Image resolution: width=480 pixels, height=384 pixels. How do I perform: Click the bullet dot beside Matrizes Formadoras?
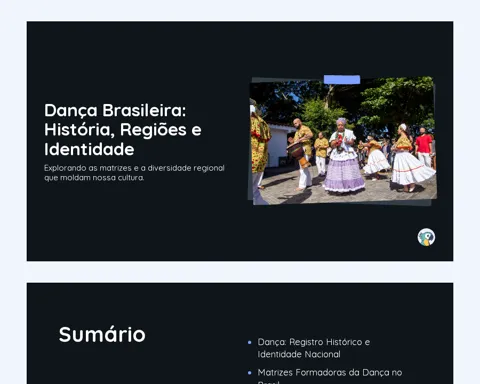pos(250,373)
